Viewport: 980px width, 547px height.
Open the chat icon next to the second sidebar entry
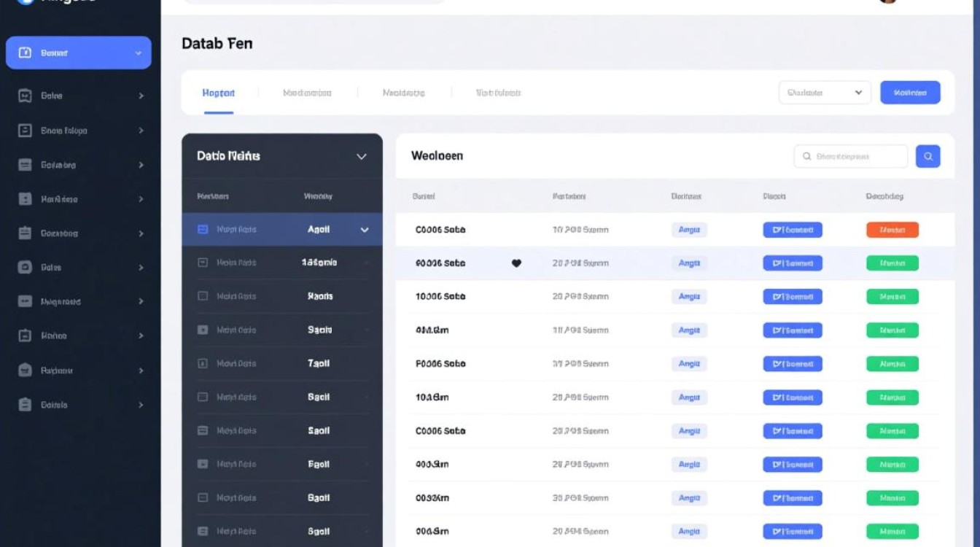(x=26, y=96)
